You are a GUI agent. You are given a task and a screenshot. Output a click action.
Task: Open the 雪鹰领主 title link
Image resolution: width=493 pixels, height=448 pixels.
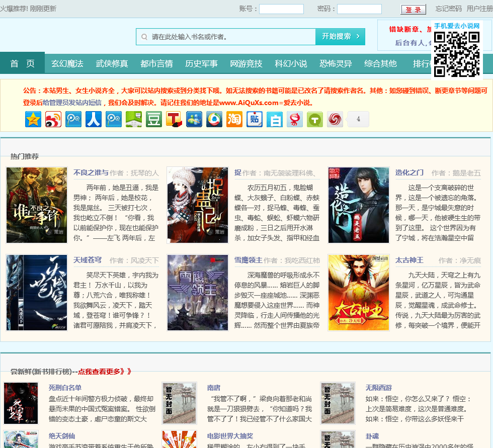pos(249,260)
